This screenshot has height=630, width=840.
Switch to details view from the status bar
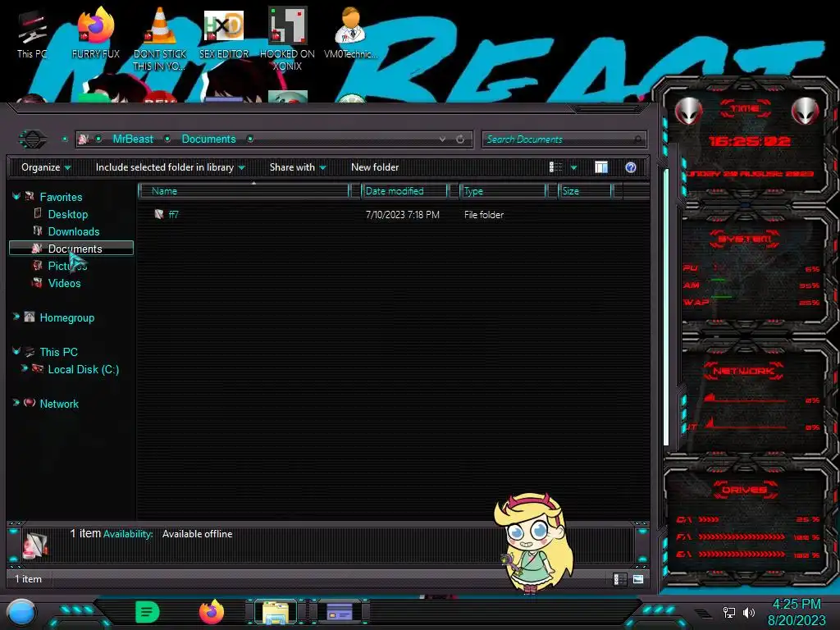tap(619, 579)
